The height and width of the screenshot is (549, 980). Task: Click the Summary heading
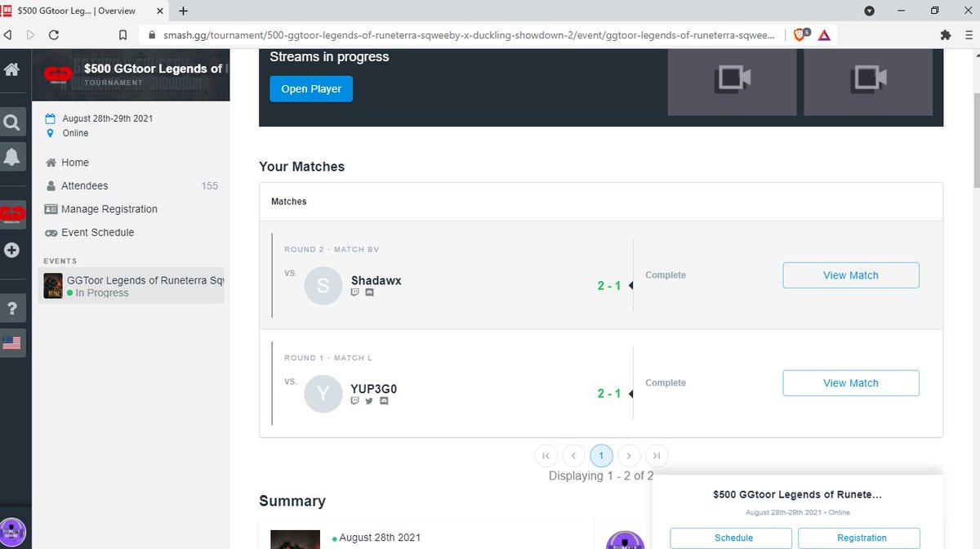pyautogui.click(x=292, y=501)
